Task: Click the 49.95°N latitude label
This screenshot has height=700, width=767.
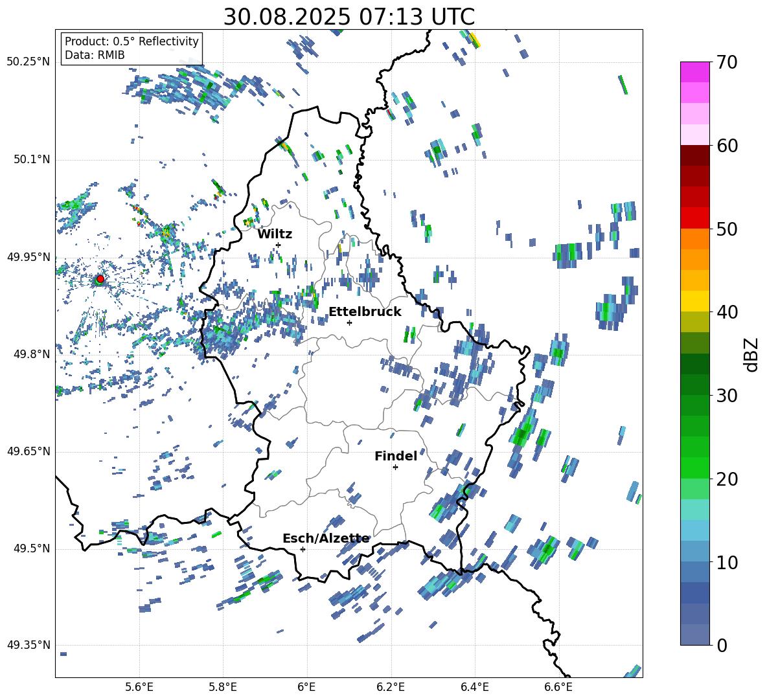Action: (29, 257)
